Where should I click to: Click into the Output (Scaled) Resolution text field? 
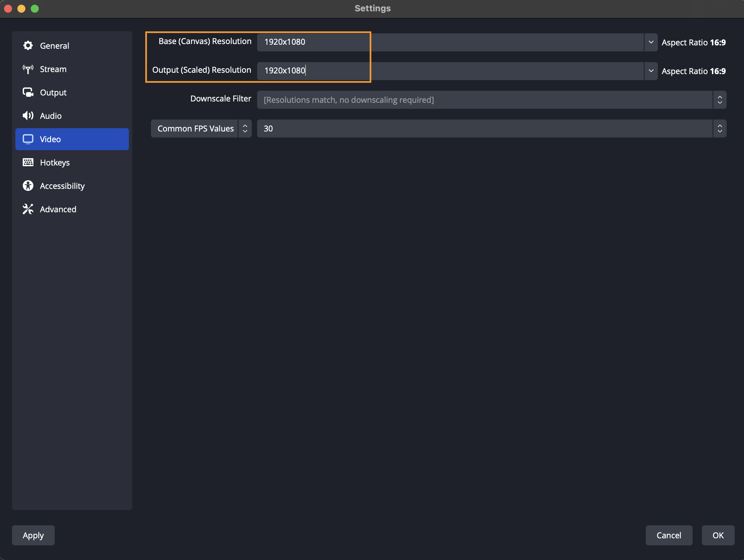[451, 71]
